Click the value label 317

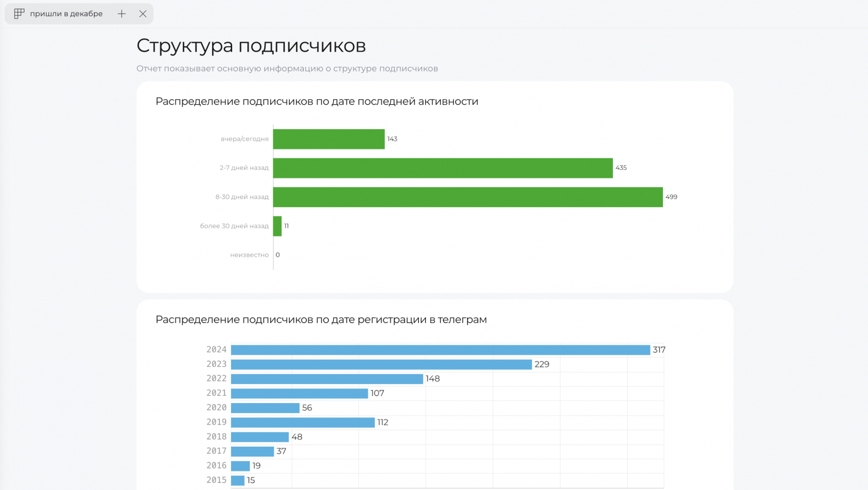[x=659, y=350]
